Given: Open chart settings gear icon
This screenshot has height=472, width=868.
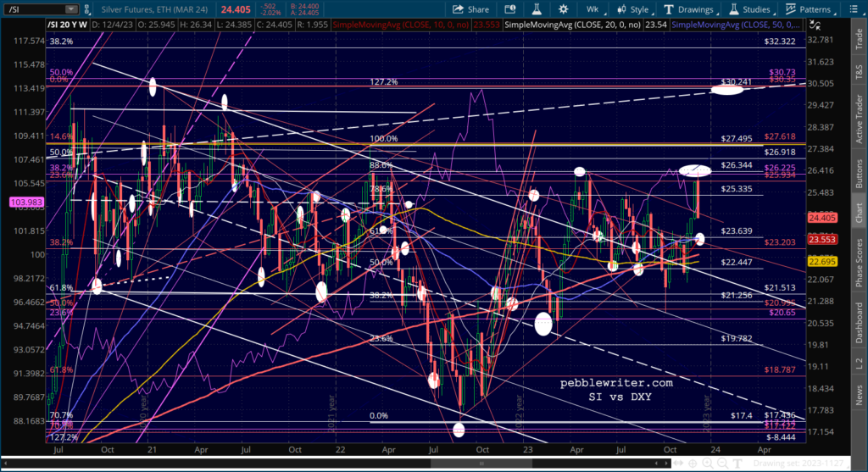Looking at the screenshot, I should [x=563, y=9].
